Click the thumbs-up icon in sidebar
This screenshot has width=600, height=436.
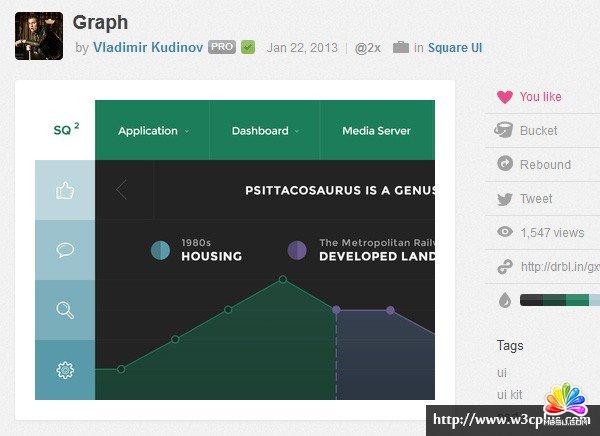pyautogui.click(x=65, y=190)
